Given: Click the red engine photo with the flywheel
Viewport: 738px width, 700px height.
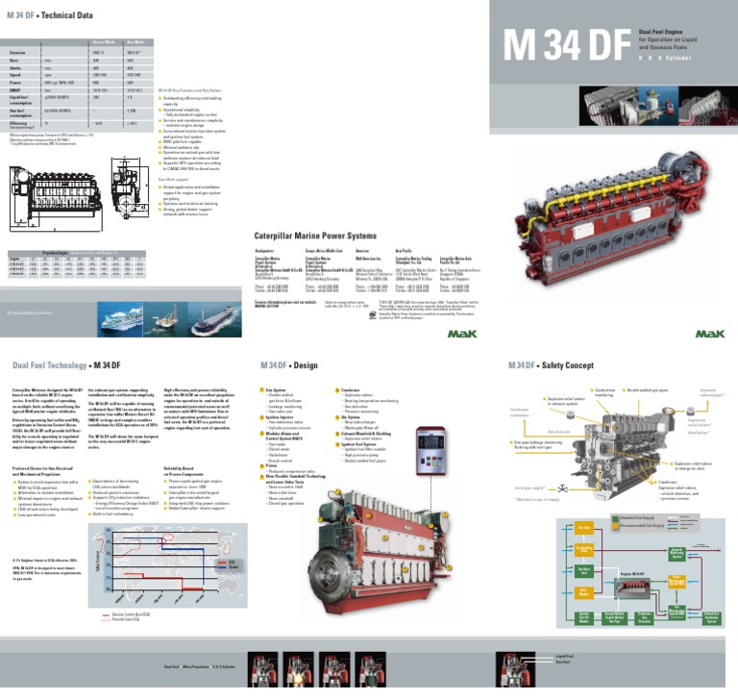Looking at the screenshot, I should (381, 551).
